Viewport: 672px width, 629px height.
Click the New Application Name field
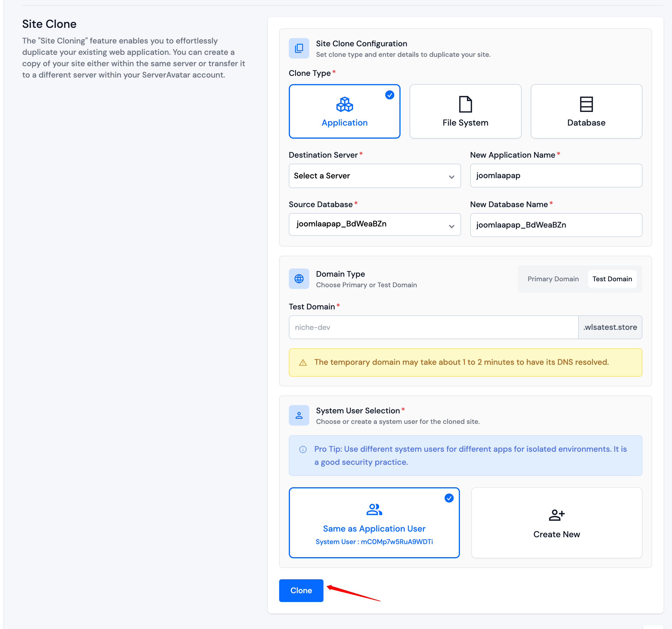point(556,176)
